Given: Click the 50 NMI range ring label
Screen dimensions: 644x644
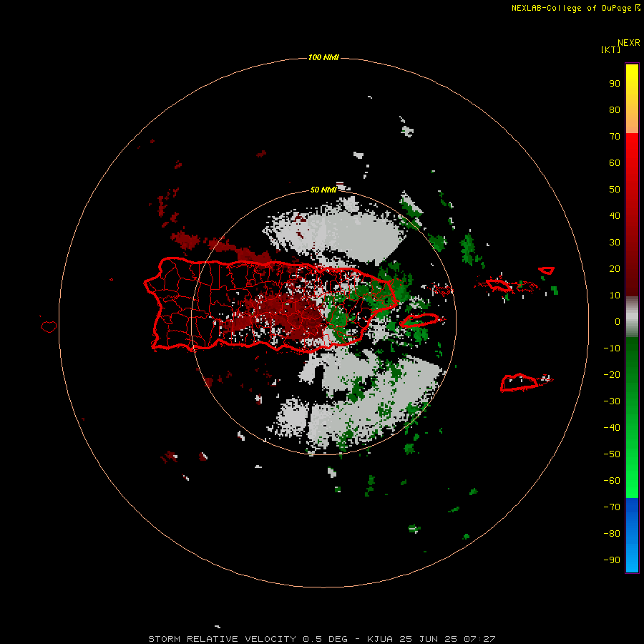Looking at the screenshot, I should tap(323, 190).
